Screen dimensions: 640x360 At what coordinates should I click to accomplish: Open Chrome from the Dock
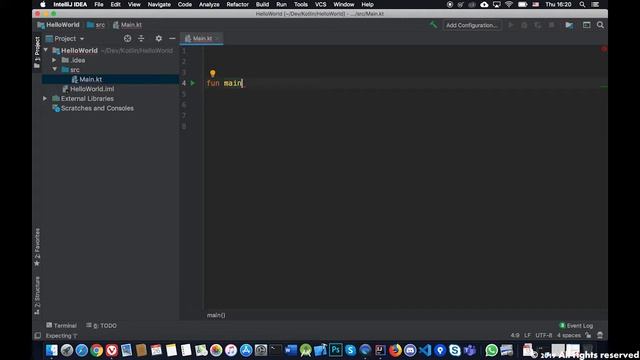click(97, 350)
